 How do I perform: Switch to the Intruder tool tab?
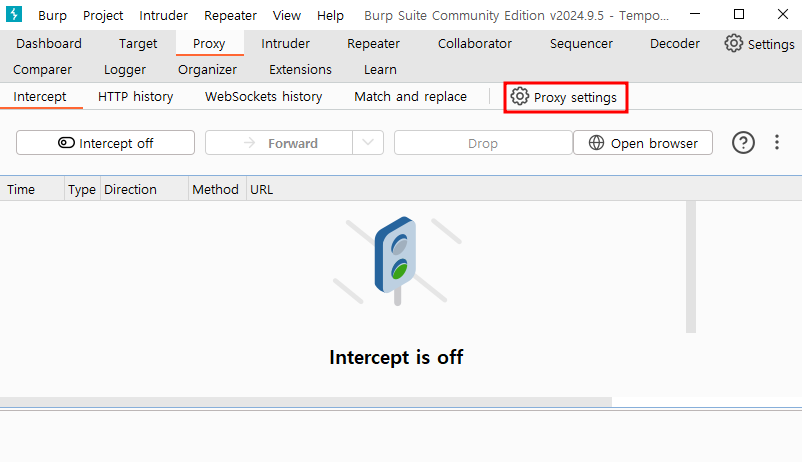pos(285,43)
